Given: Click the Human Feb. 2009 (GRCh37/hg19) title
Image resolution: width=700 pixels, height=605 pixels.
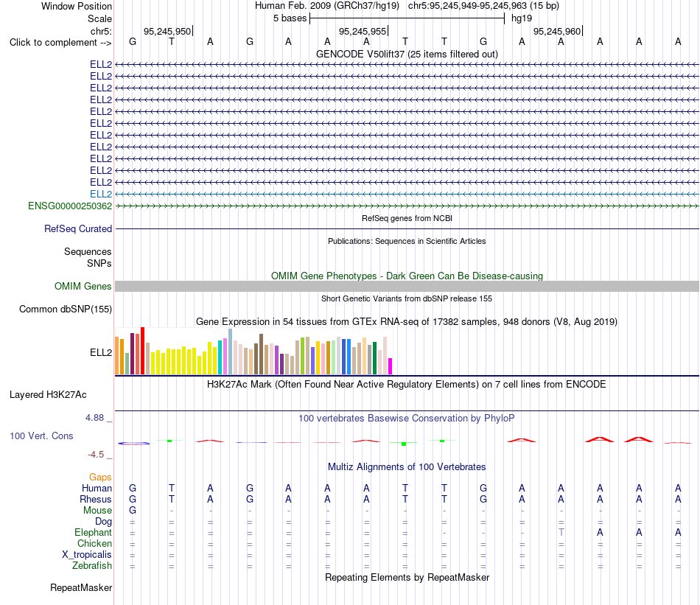Looking at the screenshot, I should 326,6.
